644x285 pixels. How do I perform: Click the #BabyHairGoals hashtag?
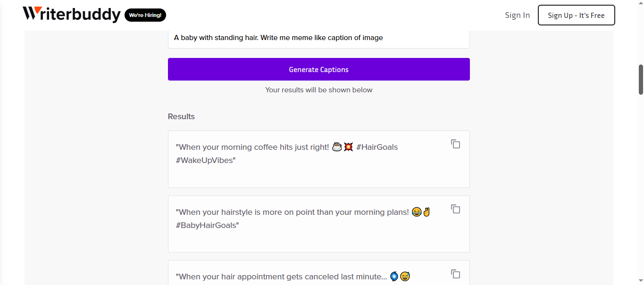tap(207, 225)
